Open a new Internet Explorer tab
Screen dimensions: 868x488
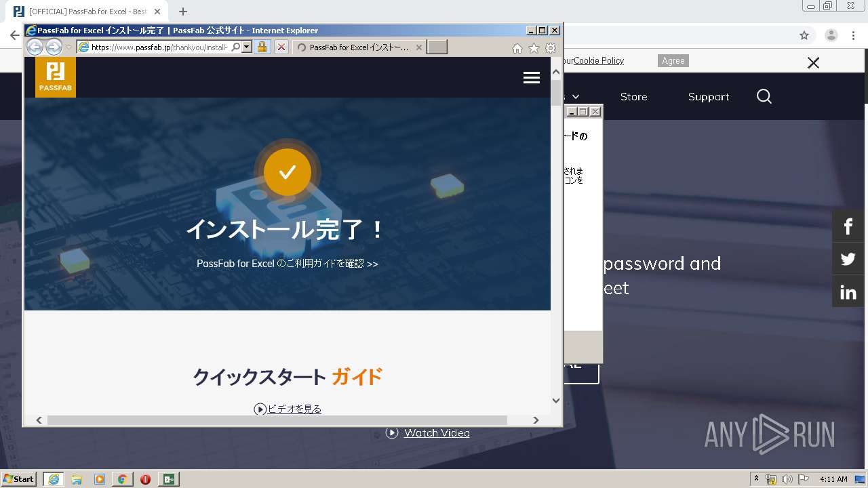(437, 47)
